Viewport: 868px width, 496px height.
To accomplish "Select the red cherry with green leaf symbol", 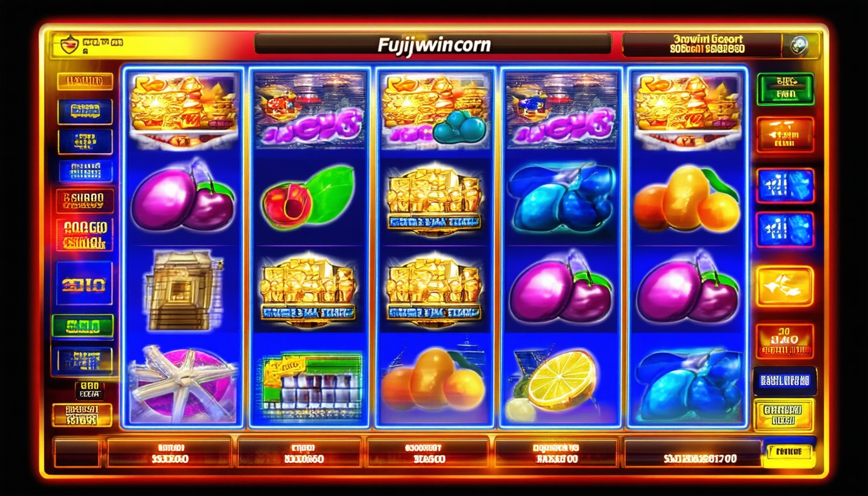I will [x=309, y=197].
